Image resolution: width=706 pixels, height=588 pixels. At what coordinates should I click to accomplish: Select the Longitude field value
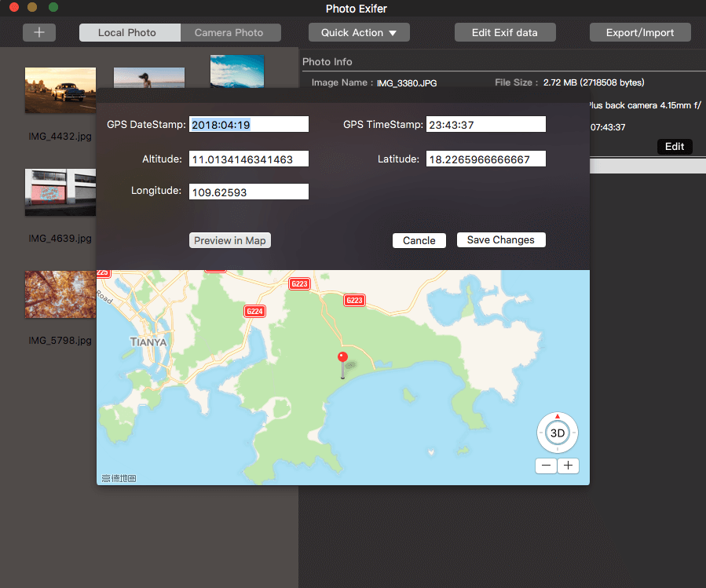[248, 191]
